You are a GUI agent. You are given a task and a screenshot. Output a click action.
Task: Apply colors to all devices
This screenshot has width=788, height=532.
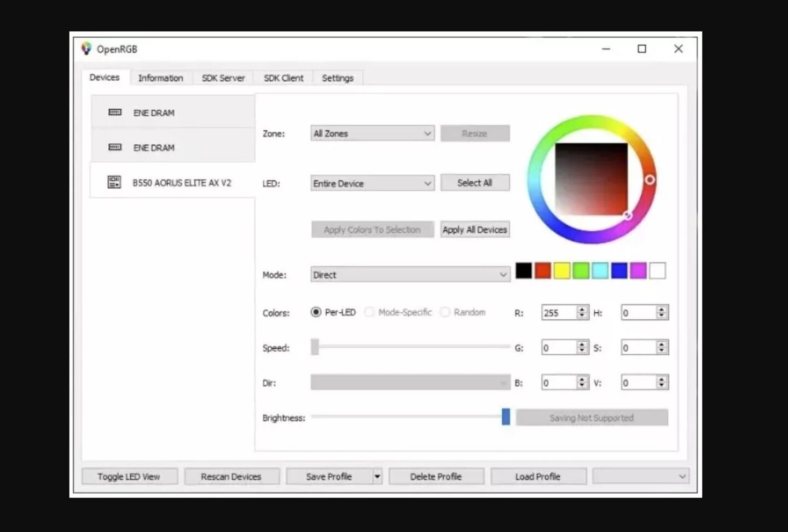point(474,229)
